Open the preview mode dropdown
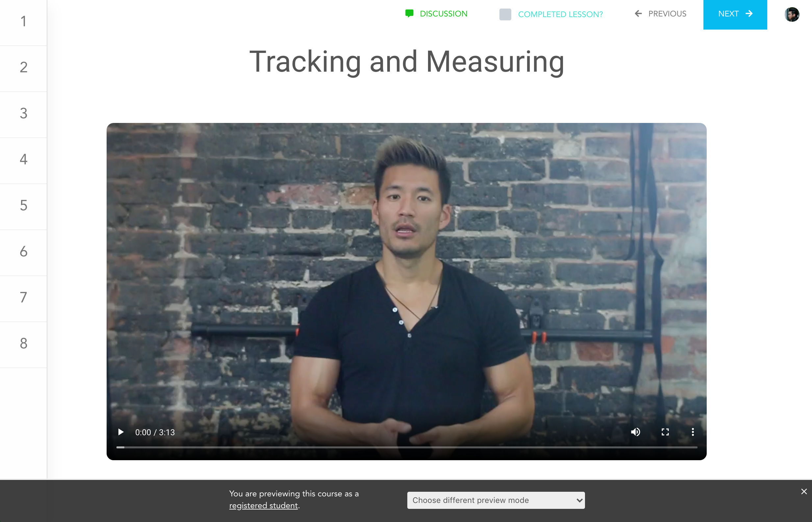 [496, 500]
